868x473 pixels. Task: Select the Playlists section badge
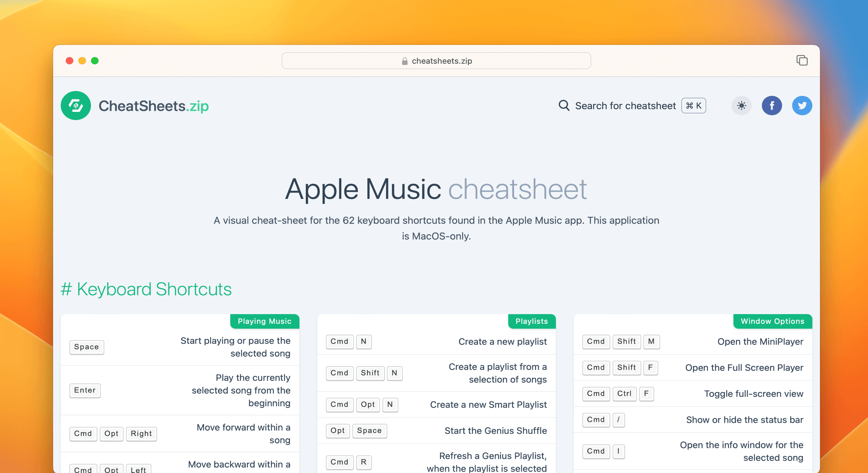coord(532,321)
